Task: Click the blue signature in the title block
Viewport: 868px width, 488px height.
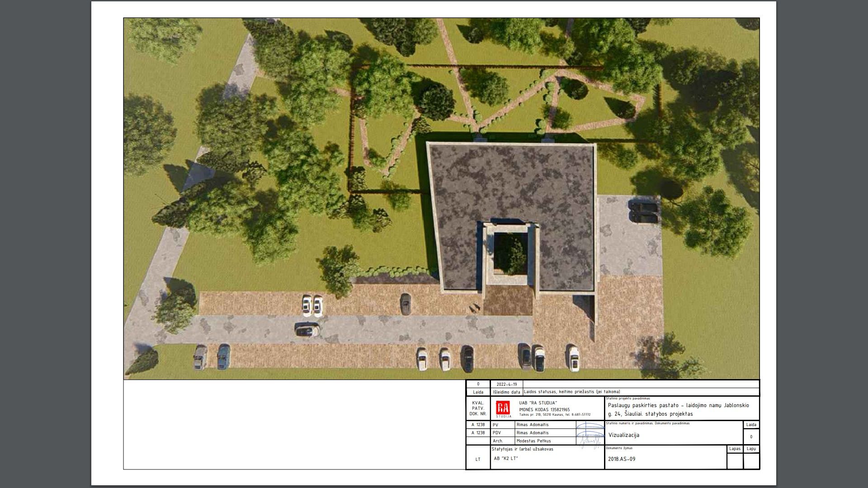Action: pos(590,434)
